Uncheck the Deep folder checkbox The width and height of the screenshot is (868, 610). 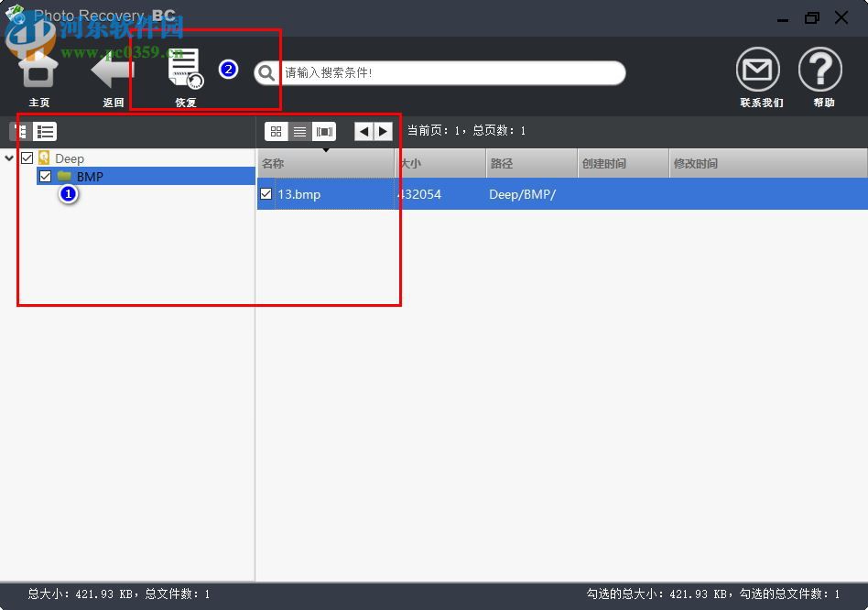(x=27, y=158)
